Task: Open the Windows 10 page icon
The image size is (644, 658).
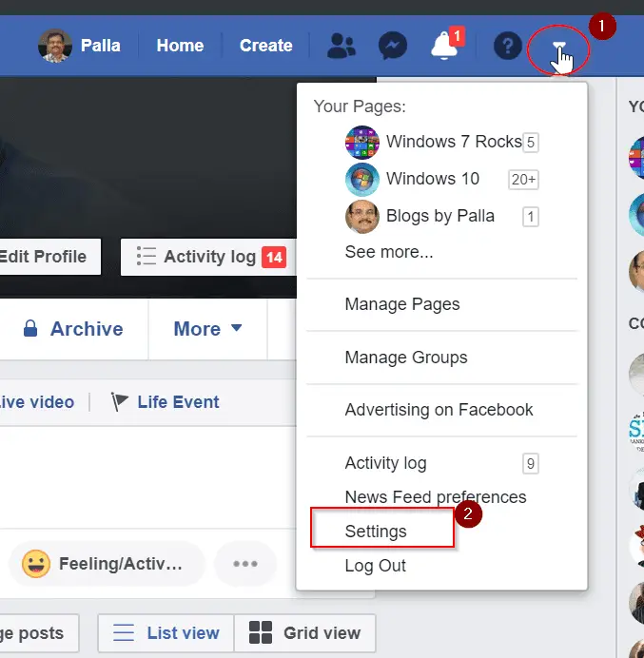Action: pos(361,179)
